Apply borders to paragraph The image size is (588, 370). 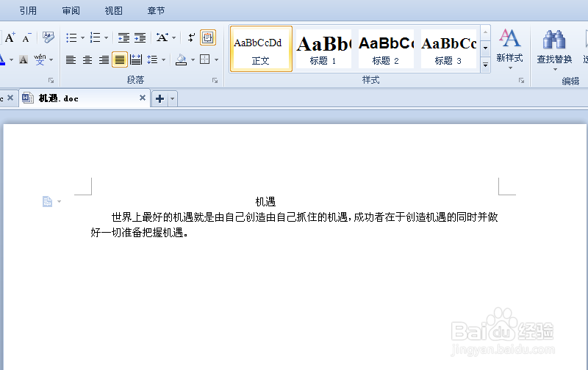tap(205, 59)
